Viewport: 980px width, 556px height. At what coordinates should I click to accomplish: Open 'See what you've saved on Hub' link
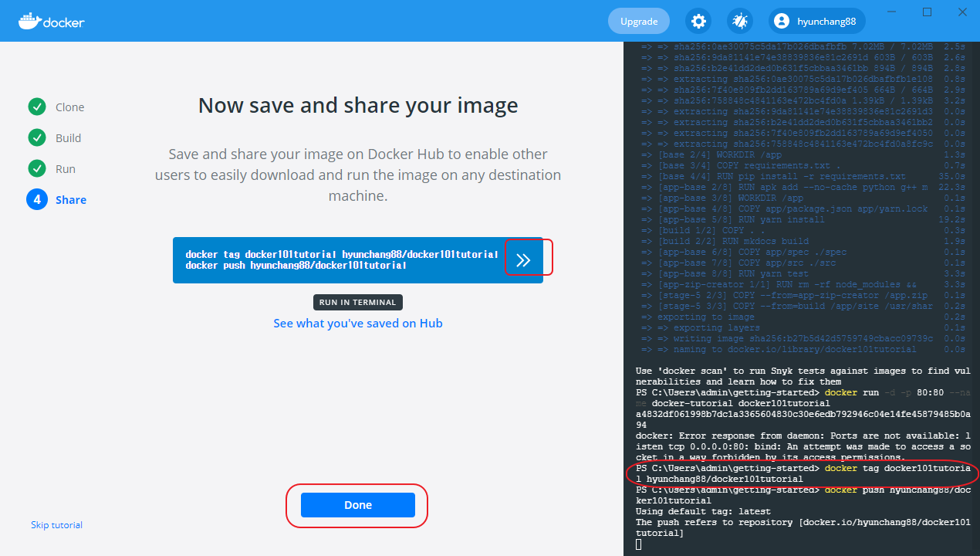click(358, 323)
